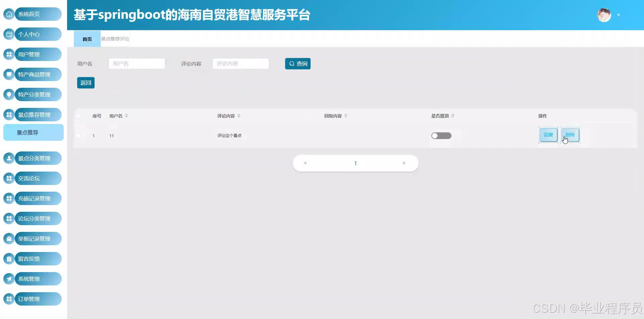Click inside the 用户名 input field
The height and width of the screenshot is (319, 644).
tap(137, 63)
